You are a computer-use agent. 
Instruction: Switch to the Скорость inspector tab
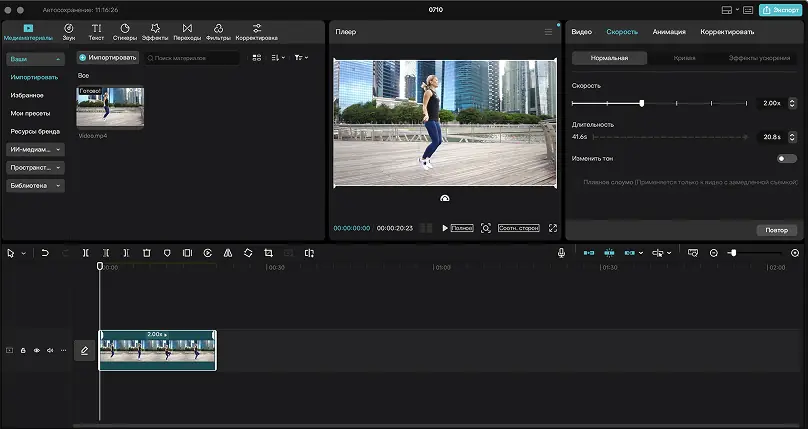622,32
